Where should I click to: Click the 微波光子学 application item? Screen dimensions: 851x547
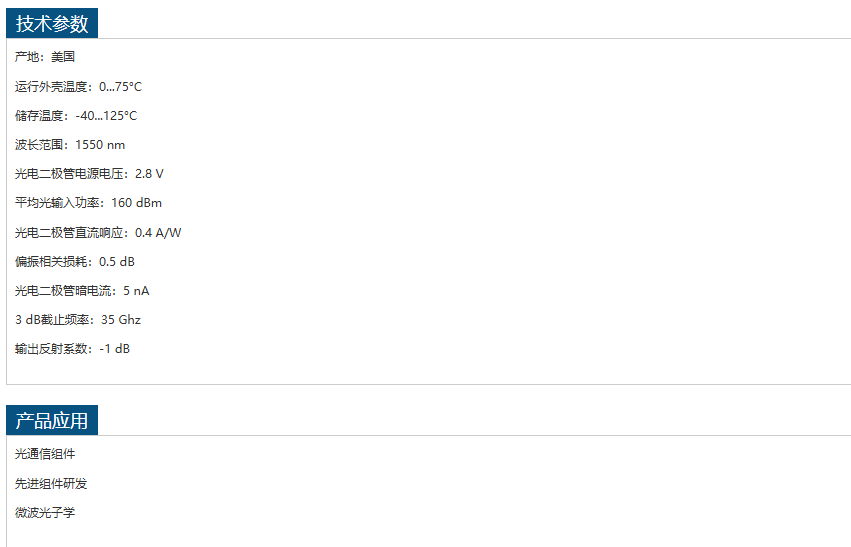(x=45, y=513)
